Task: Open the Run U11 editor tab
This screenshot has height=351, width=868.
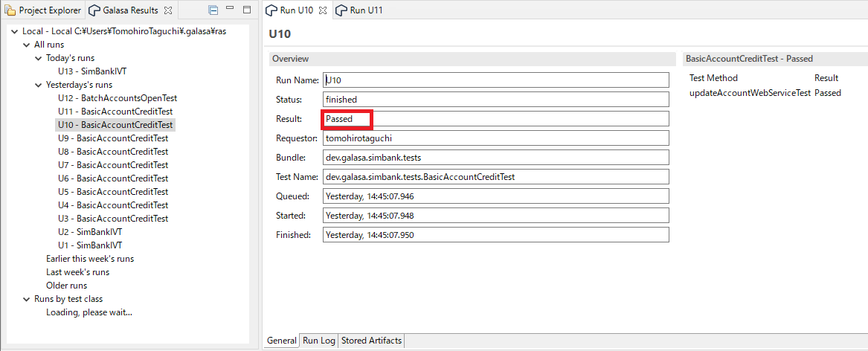Action: point(366,10)
